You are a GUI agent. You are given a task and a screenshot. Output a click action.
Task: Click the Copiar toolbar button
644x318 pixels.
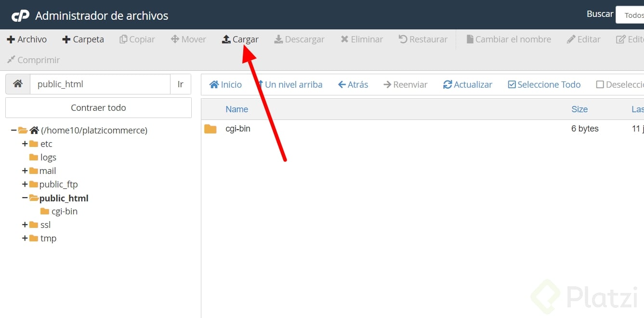pyautogui.click(x=137, y=40)
